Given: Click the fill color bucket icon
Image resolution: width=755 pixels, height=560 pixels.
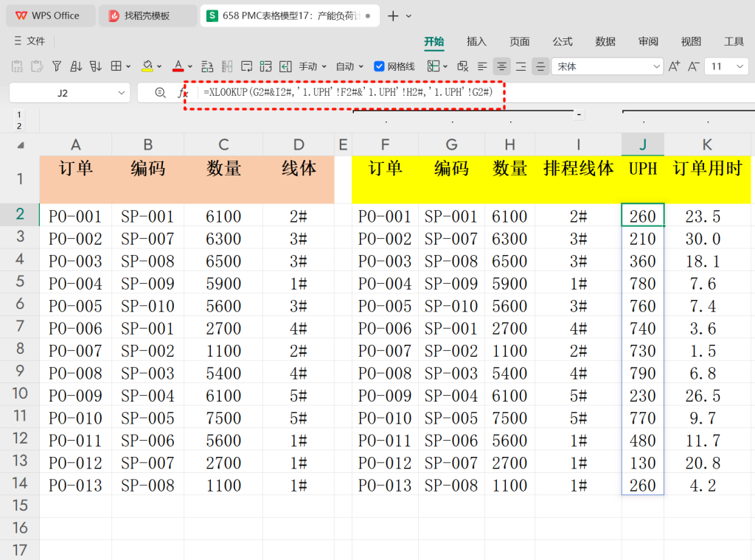Looking at the screenshot, I should [x=147, y=66].
